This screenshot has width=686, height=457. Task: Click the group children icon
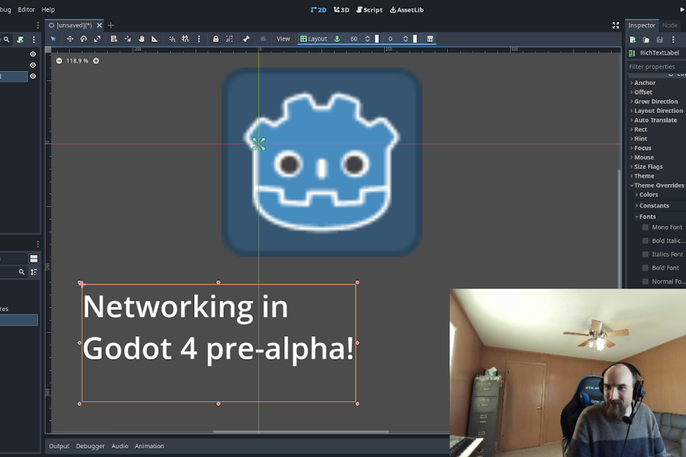(x=229, y=39)
